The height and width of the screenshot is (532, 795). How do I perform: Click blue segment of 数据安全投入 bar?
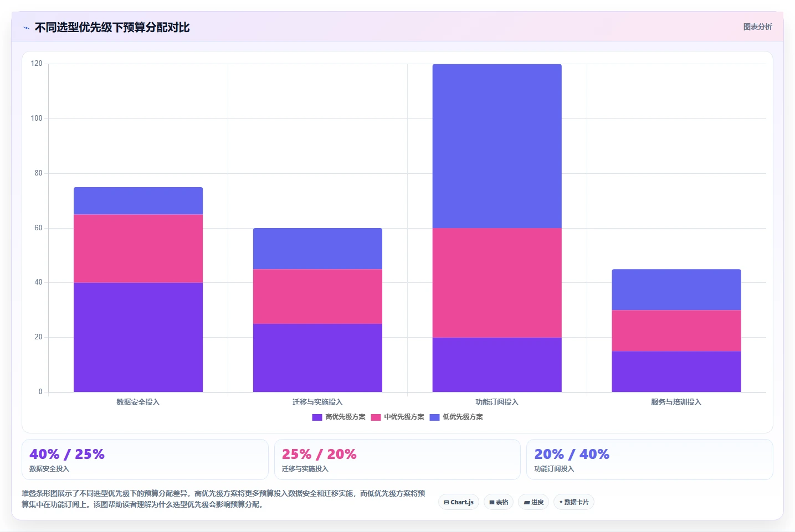tap(138, 201)
